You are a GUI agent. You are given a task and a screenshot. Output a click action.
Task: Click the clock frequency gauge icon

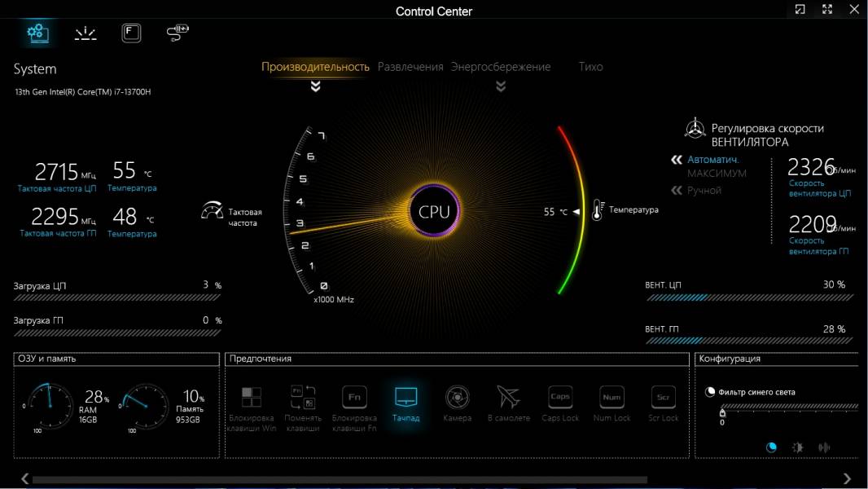tap(212, 210)
